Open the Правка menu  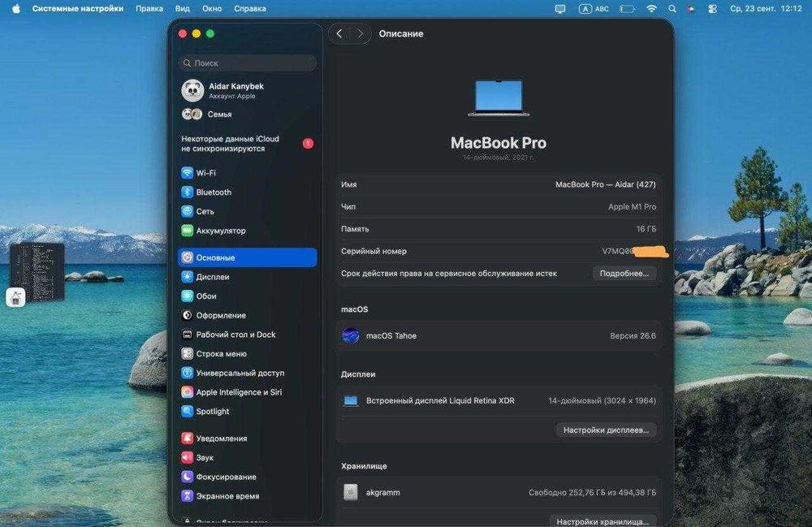tap(149, 8)
